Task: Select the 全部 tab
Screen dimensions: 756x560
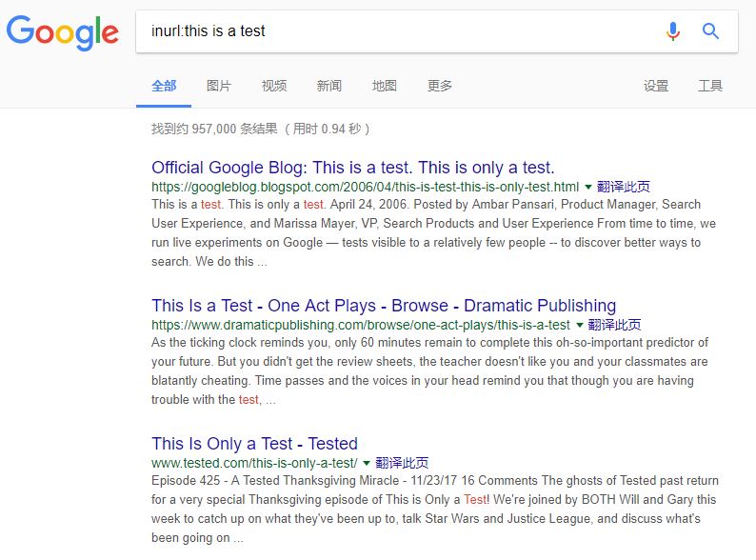Action: [164, 86]
